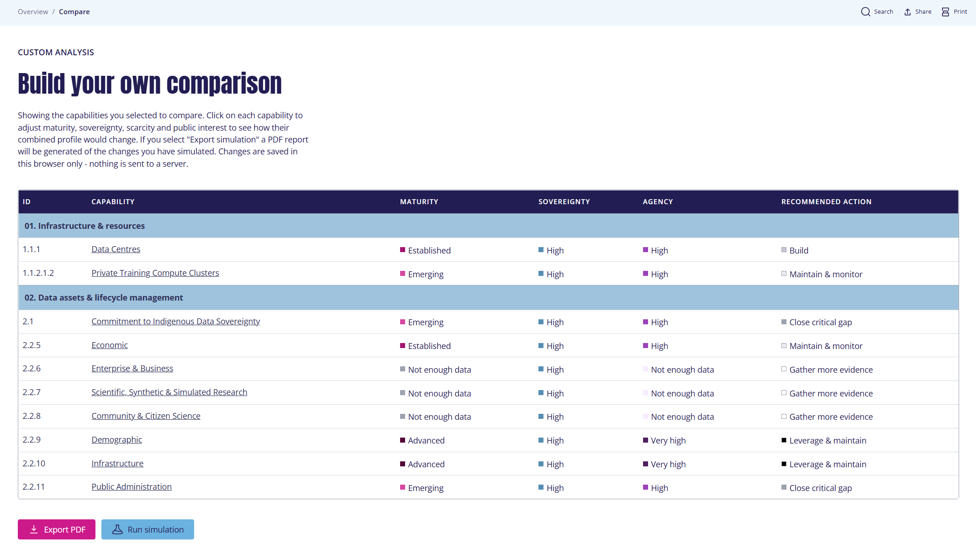The height and width of the screenshot is (560, 976).
Task: Click the Compare breadcrumb
Action: (74, 12)
